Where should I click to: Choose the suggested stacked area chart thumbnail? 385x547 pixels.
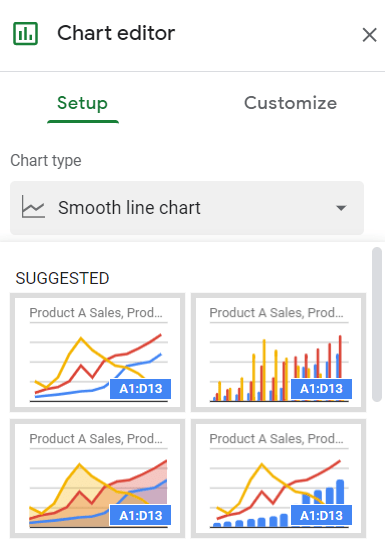pyautogui.click(x=97, y=479)
